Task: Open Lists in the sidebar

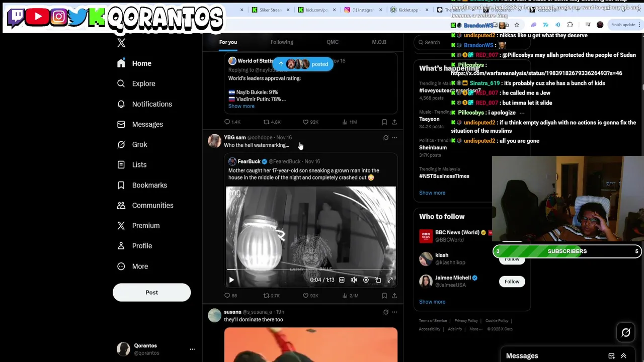Action: click(x=132, y=165)
